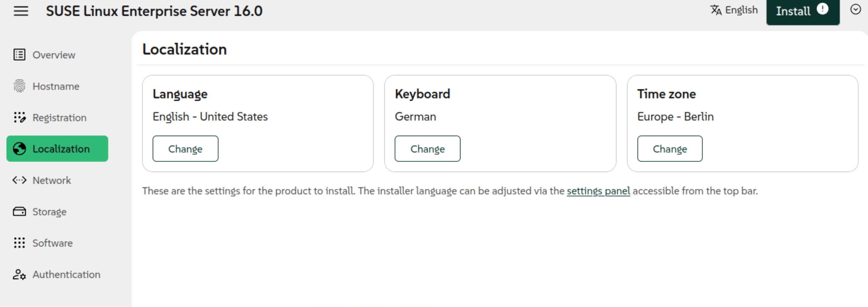The width and height of the screenshot is (868, 307).
Task: Click the Software grid icon
Action: (19, 243)
